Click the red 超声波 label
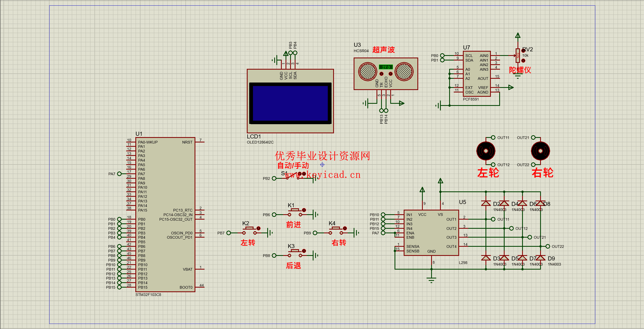 [383, 50]
